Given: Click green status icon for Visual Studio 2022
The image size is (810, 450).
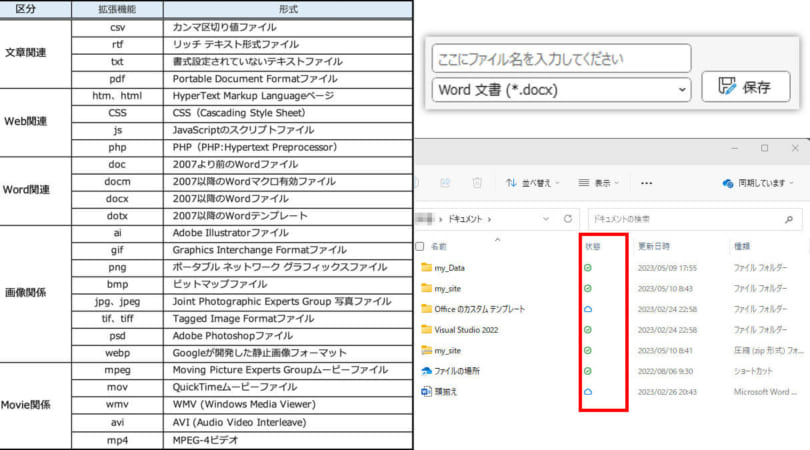Looking at the screenshot, I should [588, 330].
